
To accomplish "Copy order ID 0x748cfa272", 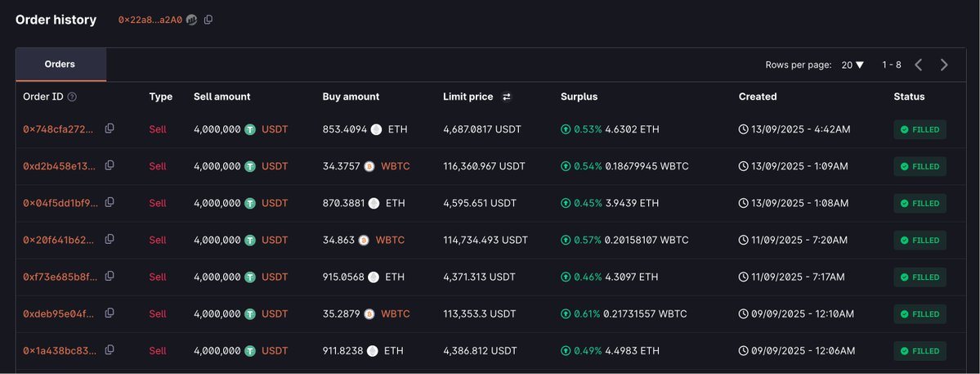I will [110, 128].
